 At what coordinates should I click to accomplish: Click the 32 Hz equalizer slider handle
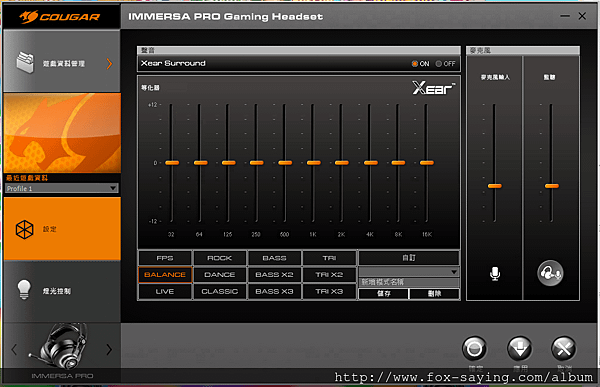172,163
